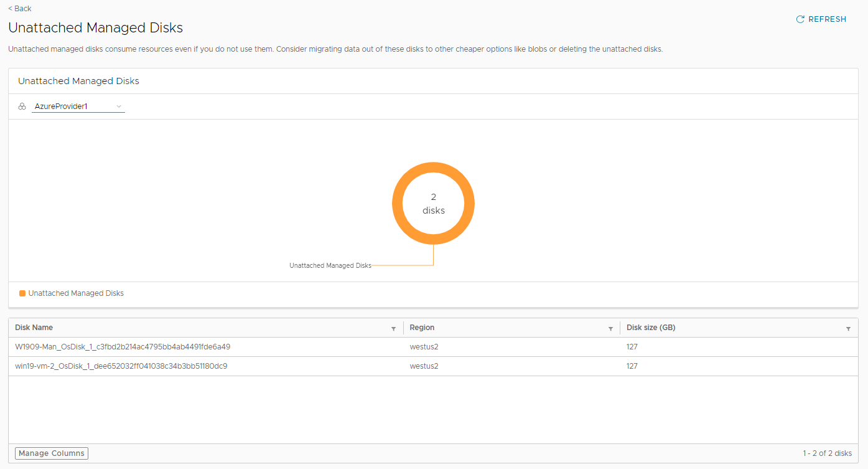
Task: Sort by the Region column header
Action: click(x=422, y=328)
